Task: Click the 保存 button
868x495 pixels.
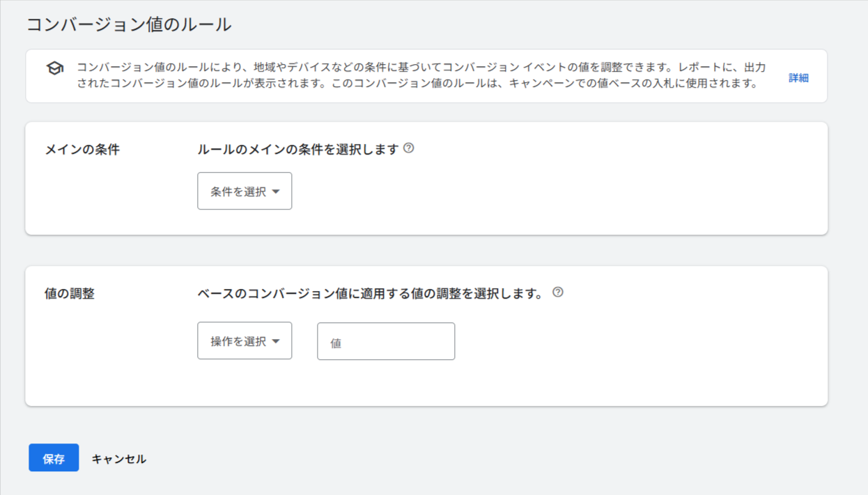Action: pyautogui.click(x=54, y=458)
